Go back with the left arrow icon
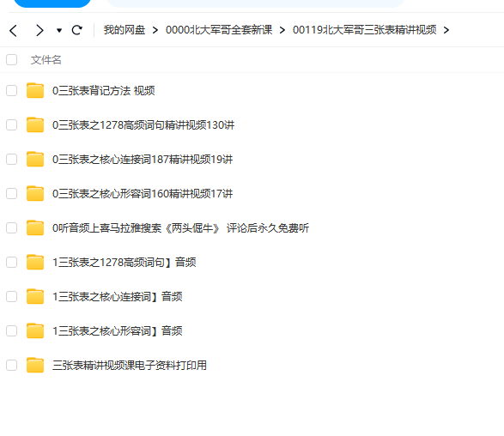The height and width of the screenshot is (436, 504). click(13, 31)
